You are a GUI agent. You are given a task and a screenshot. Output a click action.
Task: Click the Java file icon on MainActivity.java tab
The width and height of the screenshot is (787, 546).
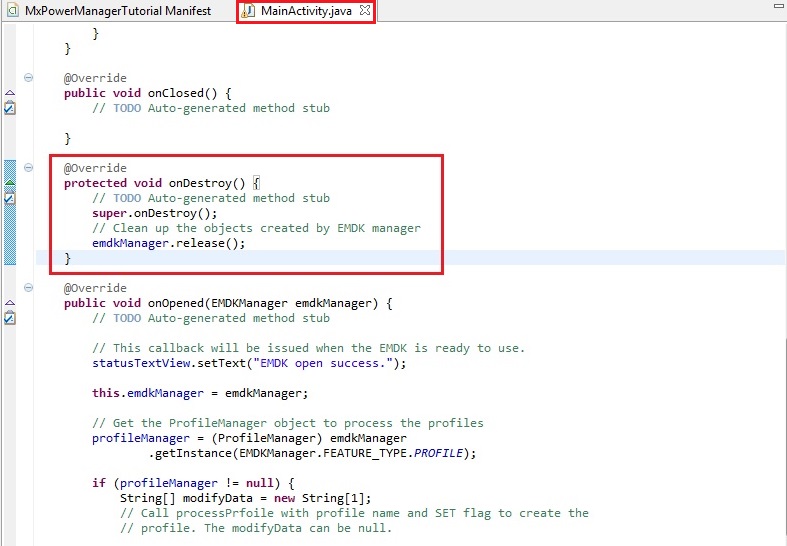point(248,11)
